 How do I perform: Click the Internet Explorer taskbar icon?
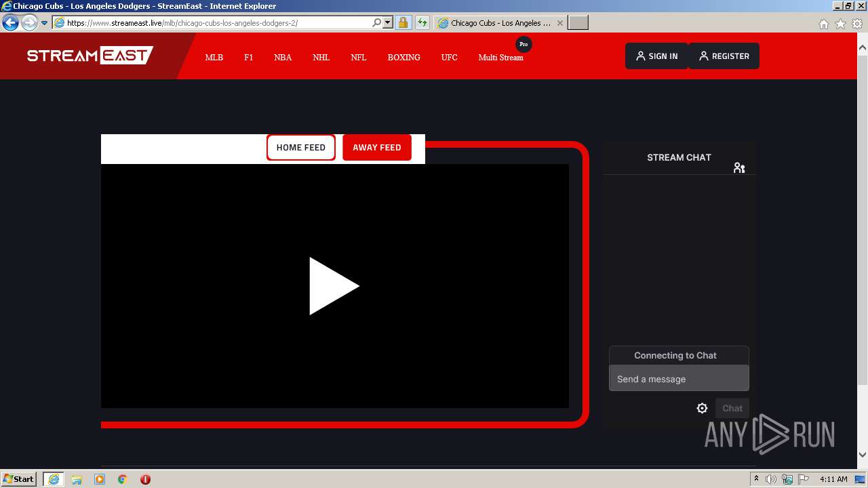(54, 479)
